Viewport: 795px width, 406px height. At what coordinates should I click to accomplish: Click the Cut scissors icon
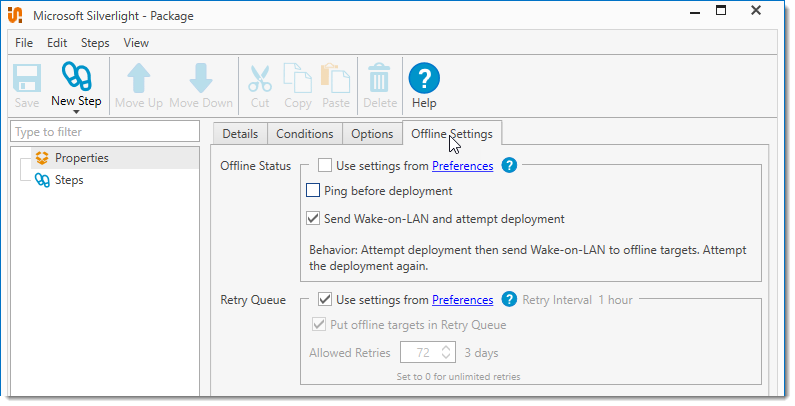260,79
